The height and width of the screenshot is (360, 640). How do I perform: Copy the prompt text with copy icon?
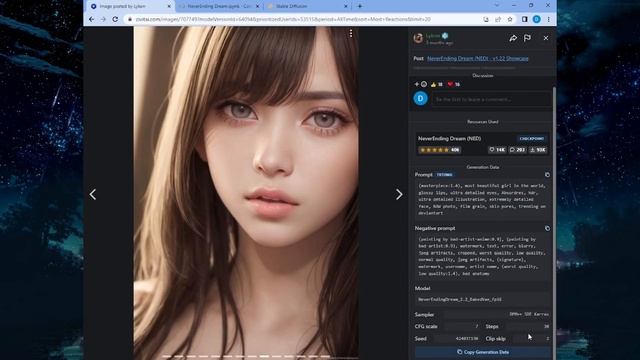[x=547, y=175]
